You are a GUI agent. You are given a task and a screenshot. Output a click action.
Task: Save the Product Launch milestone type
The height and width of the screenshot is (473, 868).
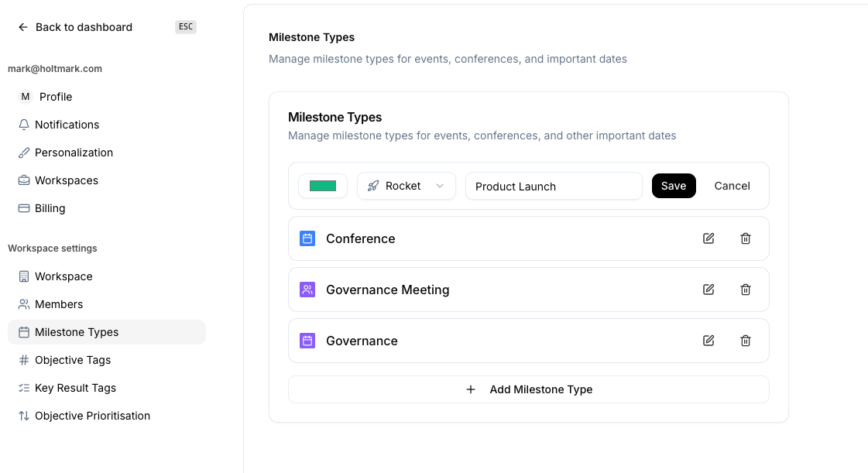673,186
